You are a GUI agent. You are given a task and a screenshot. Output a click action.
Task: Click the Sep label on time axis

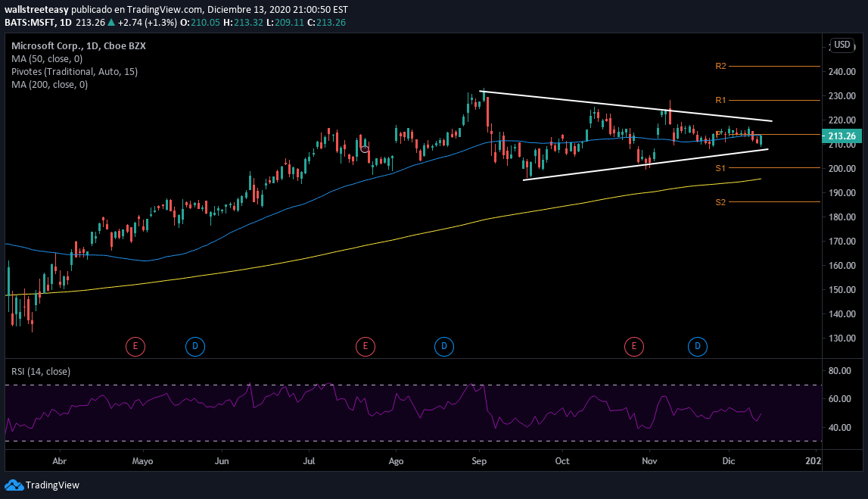pos(479,461)
